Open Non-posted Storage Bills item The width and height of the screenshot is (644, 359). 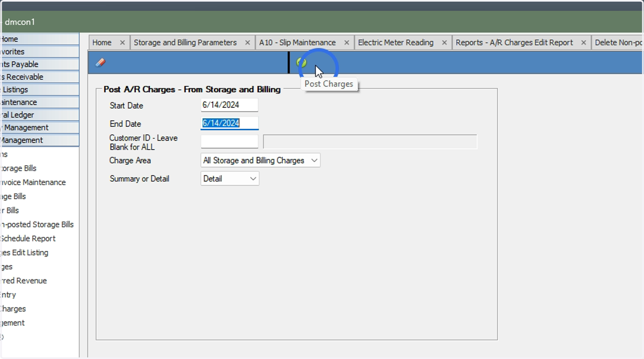37,224
